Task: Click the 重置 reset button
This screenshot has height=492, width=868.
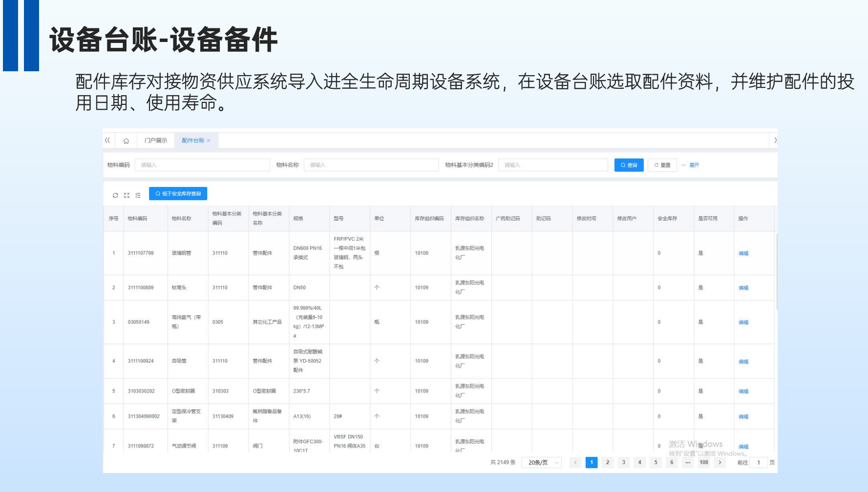Action: [x=662, y=165]
